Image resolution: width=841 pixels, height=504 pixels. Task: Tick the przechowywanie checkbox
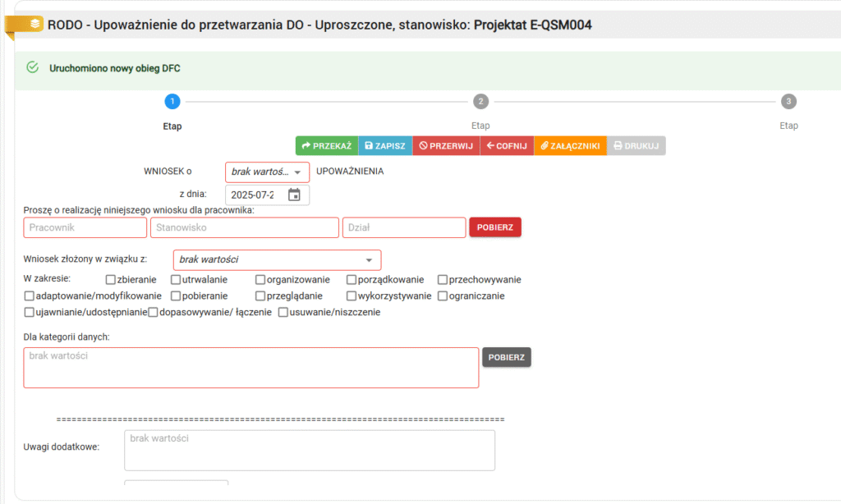tap(443, 280)
